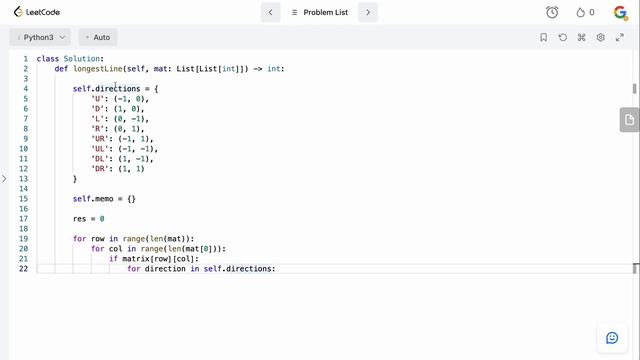Viewport: 640px width, 360px height.
Task: Click line number 22 in gutter
Action: tap(24, 269)
